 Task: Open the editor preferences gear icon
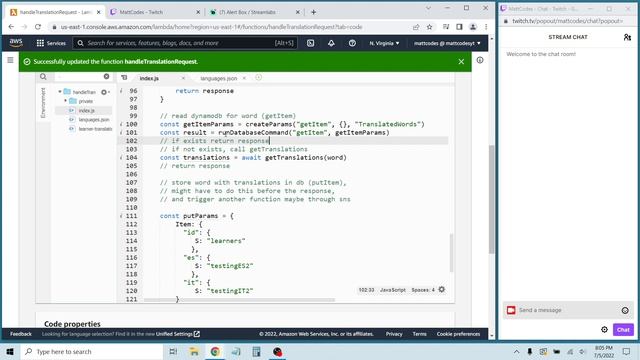(442, 289)
